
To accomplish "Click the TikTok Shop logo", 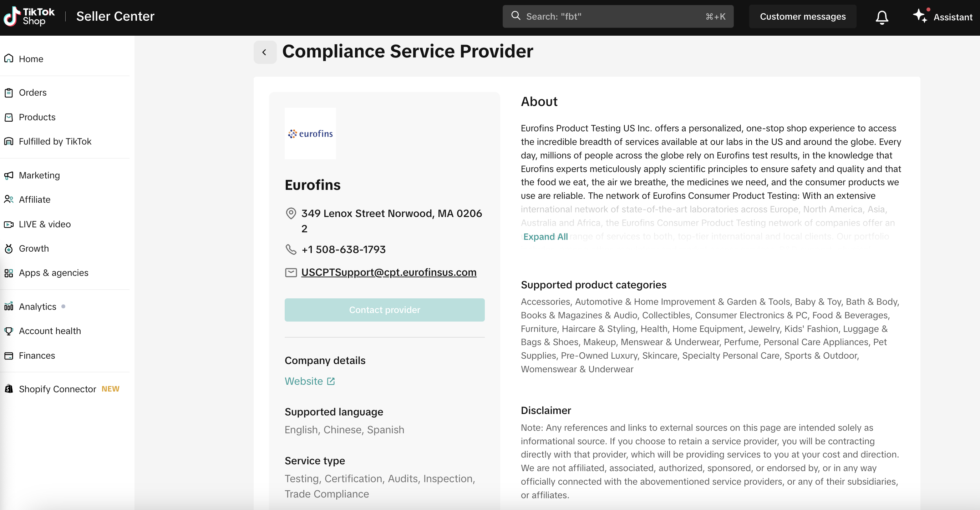I will pos(29,16).
